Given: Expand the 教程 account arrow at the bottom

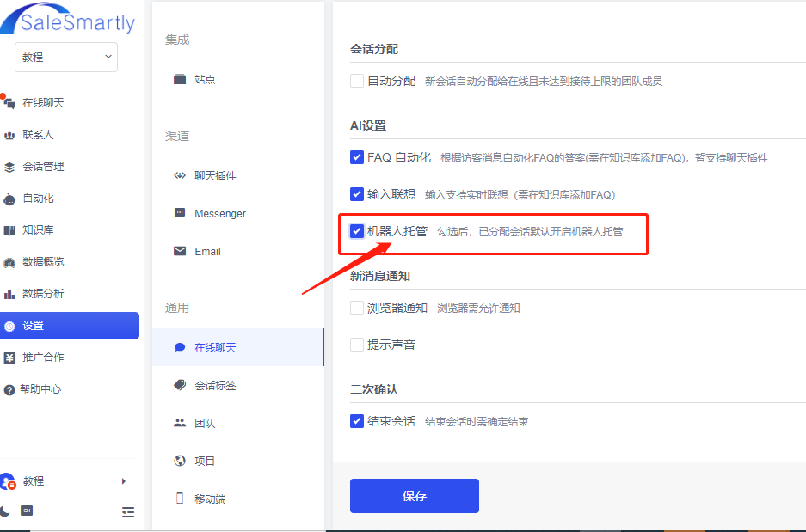Looking at the screenshot, I should click(x=123, y=481).
